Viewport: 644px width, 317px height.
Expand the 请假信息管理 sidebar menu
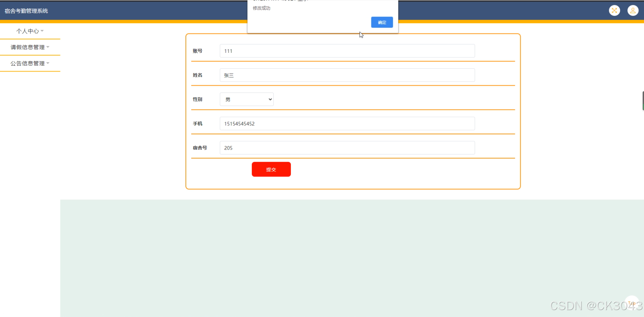pos(30,47)
